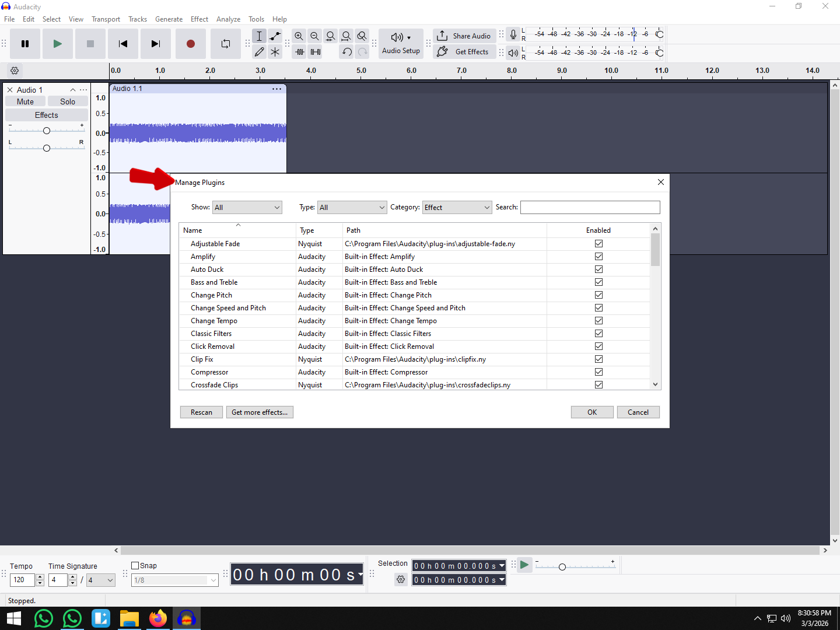The image size is (840, 630).
Task: Enable the Snap checkbox
Action: pos(135,565)
